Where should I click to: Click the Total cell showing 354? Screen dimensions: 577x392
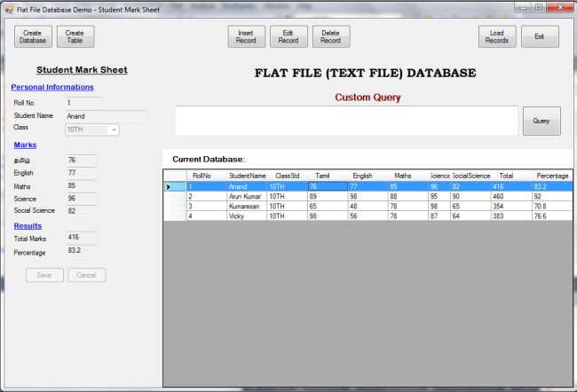(x=511, y=207)
